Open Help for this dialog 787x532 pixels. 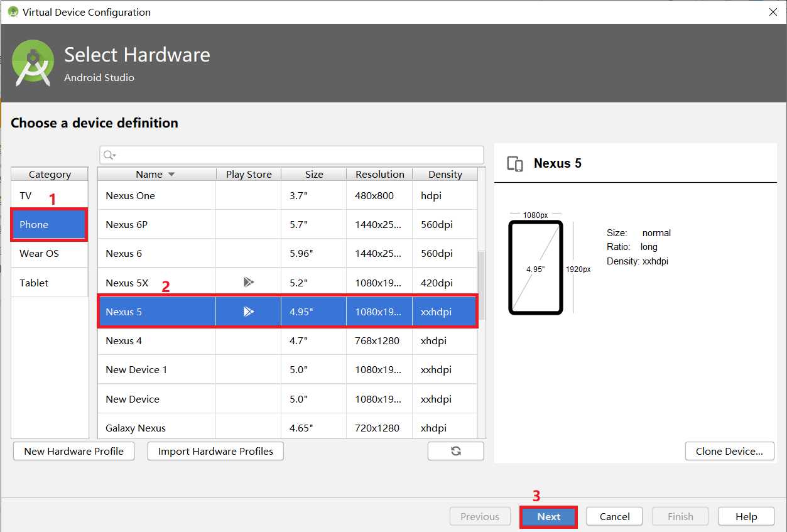(x=746, y=516)
